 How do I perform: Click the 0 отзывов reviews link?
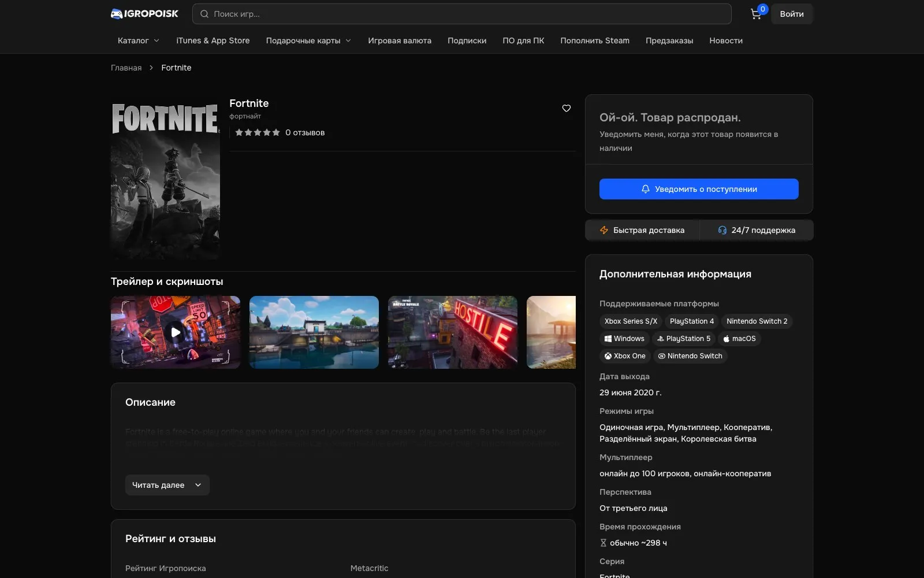[305, 132]
